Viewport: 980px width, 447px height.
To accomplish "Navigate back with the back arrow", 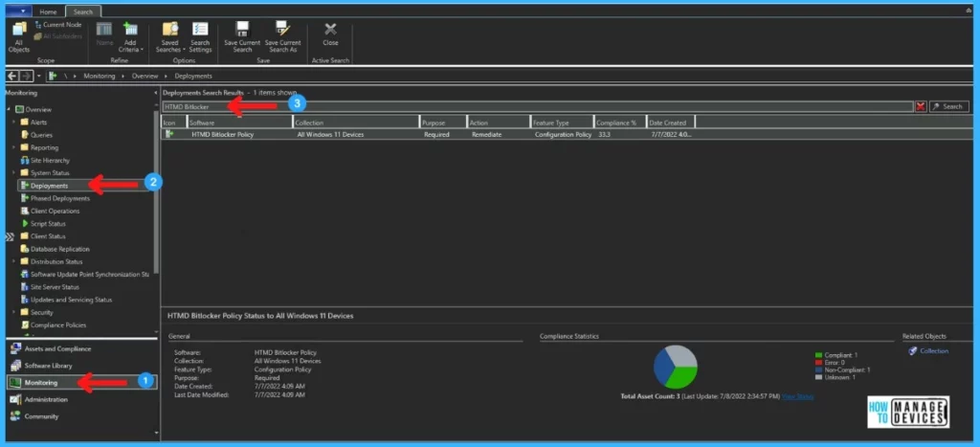I will coord(11,76).
